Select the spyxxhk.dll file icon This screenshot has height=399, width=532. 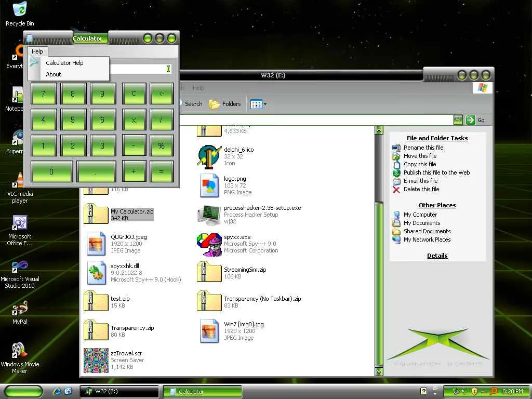pyautogui.click(x=96, y=272)
